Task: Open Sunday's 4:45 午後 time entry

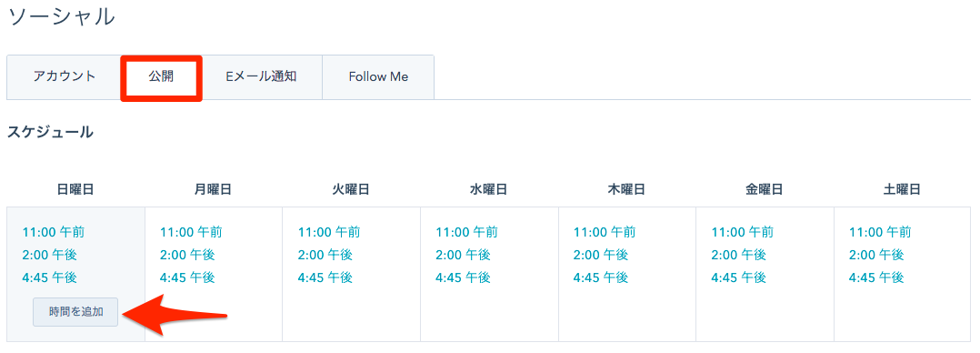Action: point(50,277)
